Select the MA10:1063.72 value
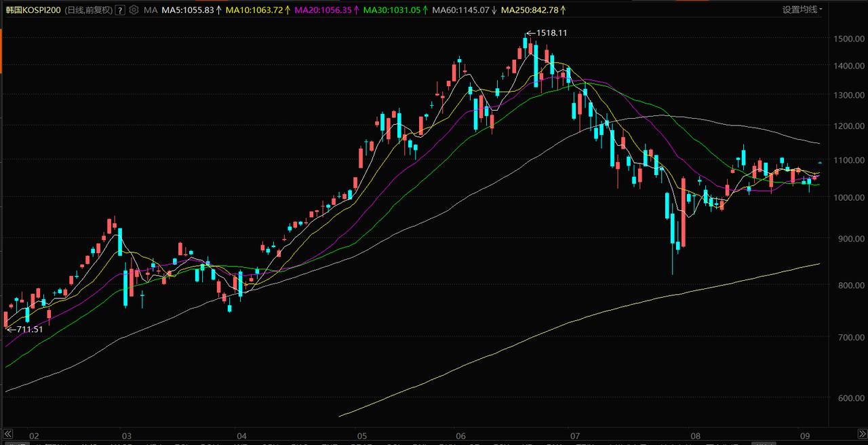This screenshot has height=445, width=868. [254, 10]
